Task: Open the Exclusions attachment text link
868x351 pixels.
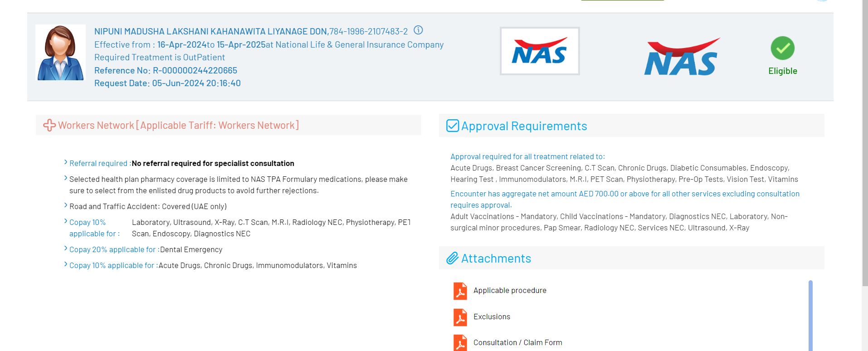Action: pyautogui.click(x=492, y=317)
